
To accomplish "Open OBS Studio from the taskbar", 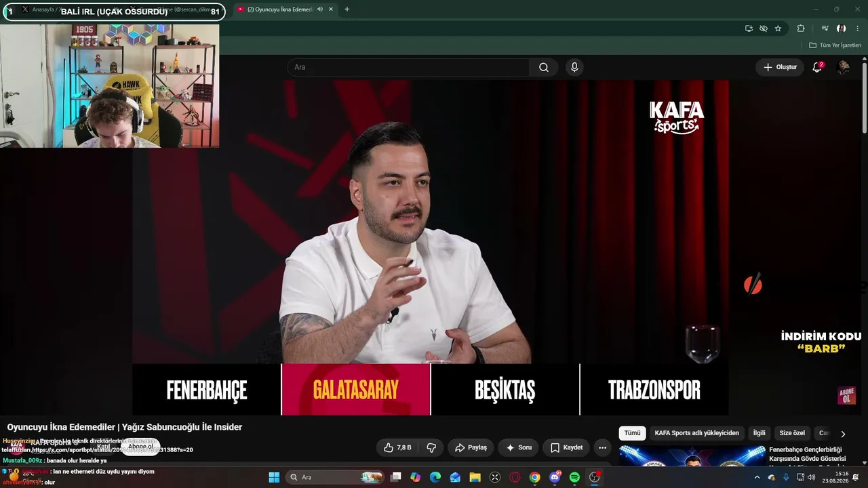I will (595, 477).
